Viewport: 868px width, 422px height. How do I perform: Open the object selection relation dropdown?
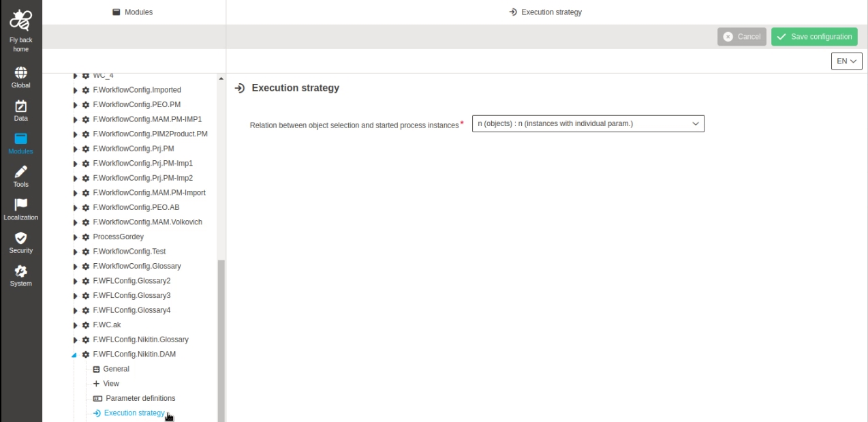(x=588, y=123)
